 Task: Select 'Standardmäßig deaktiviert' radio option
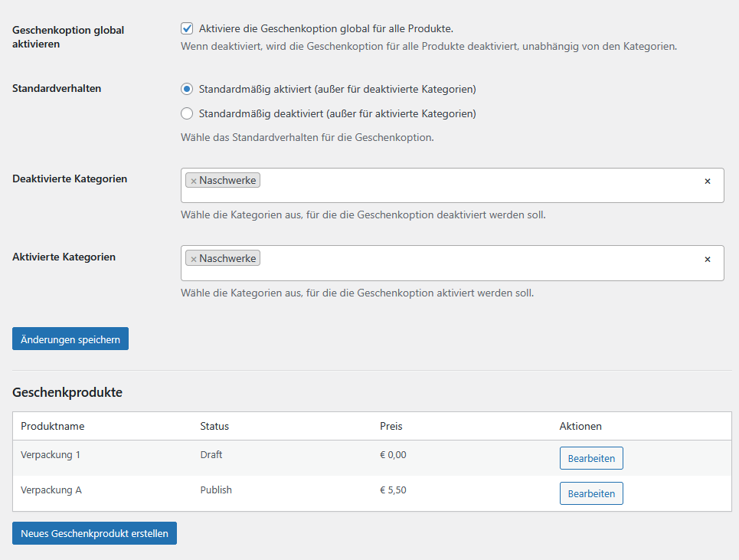click(187, 113)
